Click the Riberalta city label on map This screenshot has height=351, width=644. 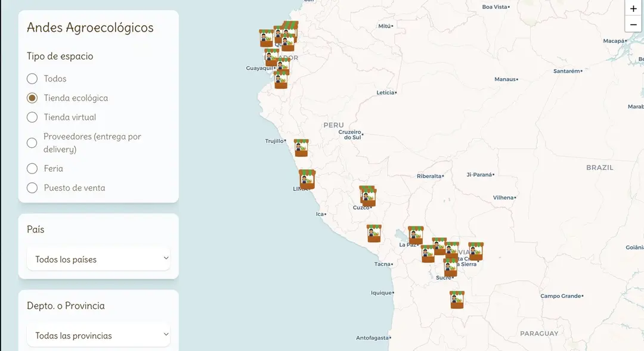429,176
